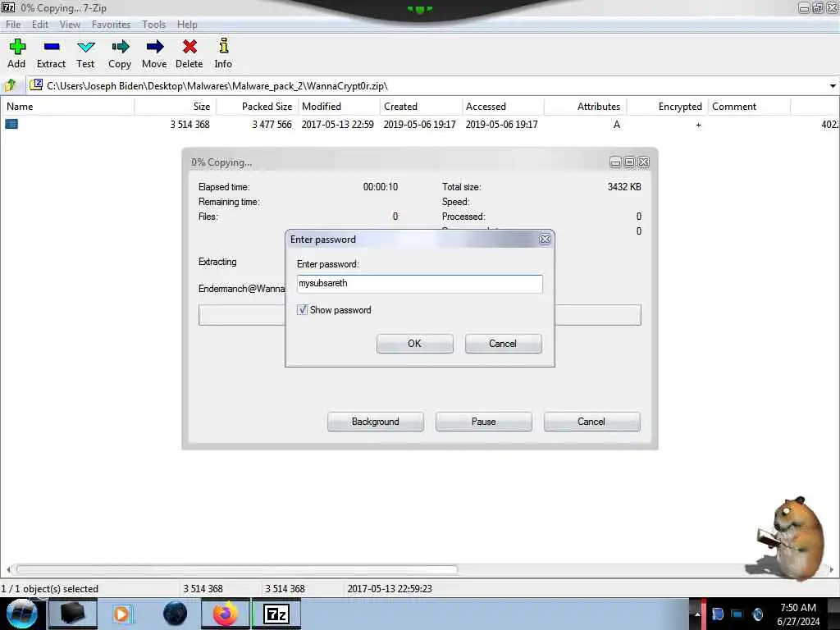Open the Tools menu
The height and width of the screenshot is (630, 840).
click(x=153, y=25)
